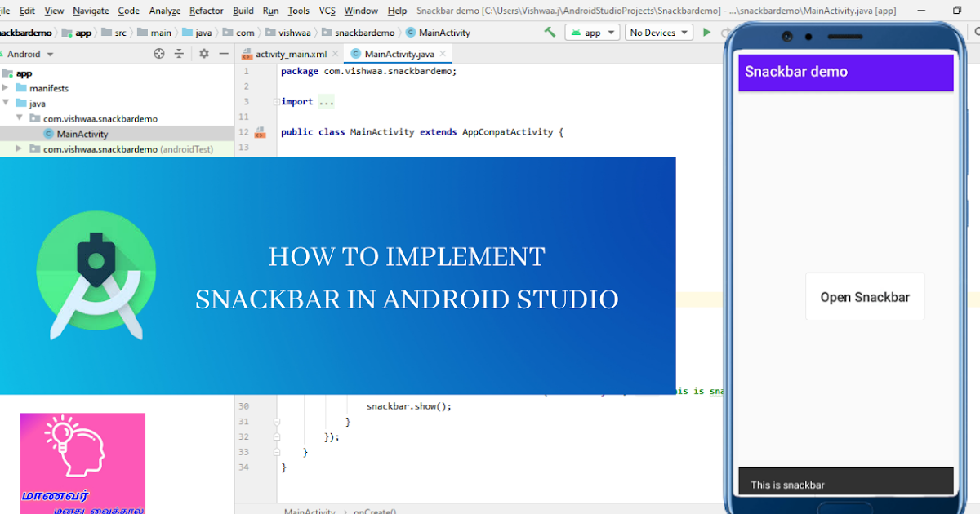The width and height of the screenshot is (980, 514).
Task: Switch to the activity_main.xml tab
Action: 290,53
